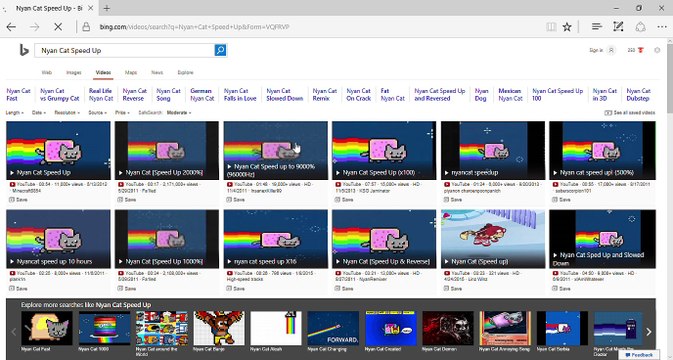Save the Nyan Cat Speed Up video
The height and width of the screenshot is (360, 673).
(18, 200)
